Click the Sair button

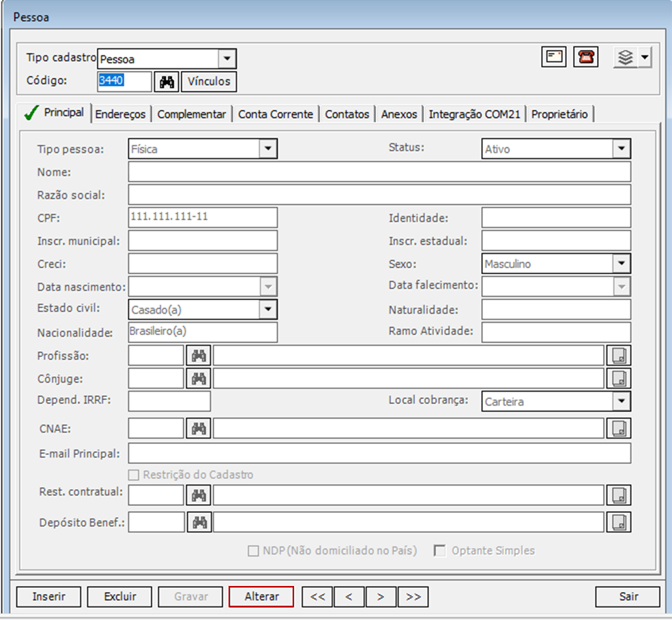pyautogui.click(x=628, y=597)
